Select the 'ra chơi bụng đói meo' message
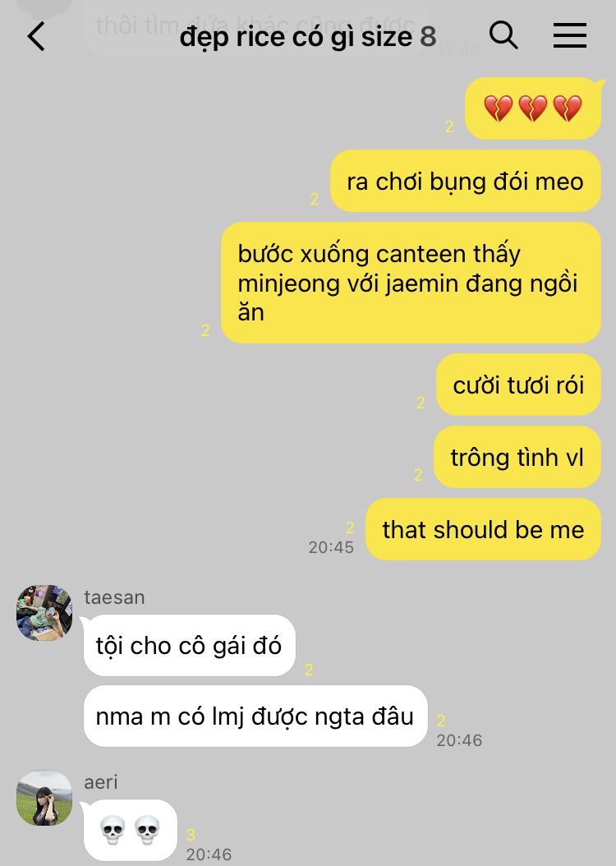Viewport: 616px width, 866px height. click(466, 181)
